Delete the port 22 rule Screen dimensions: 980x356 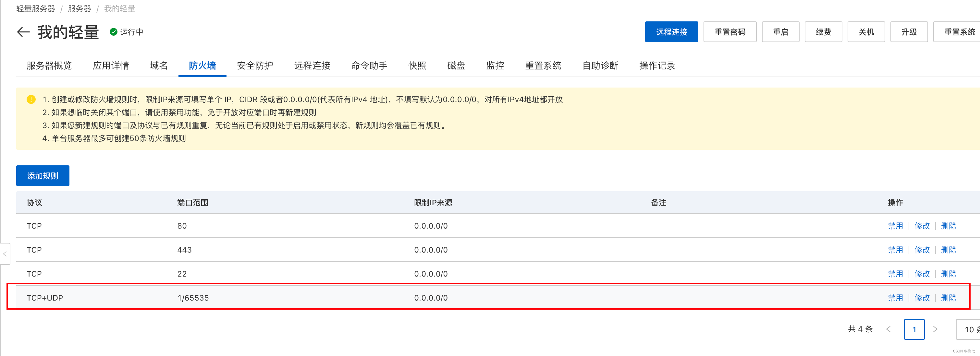coord(949,274)
